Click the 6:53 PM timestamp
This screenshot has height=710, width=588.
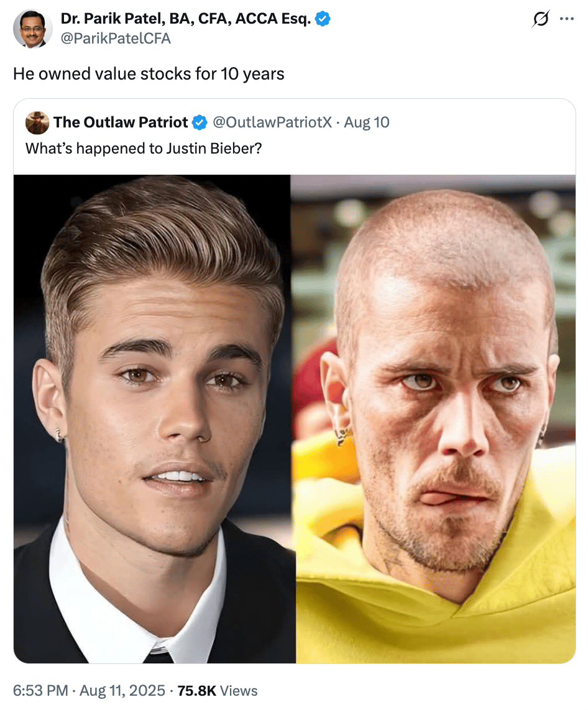(40, 691)
